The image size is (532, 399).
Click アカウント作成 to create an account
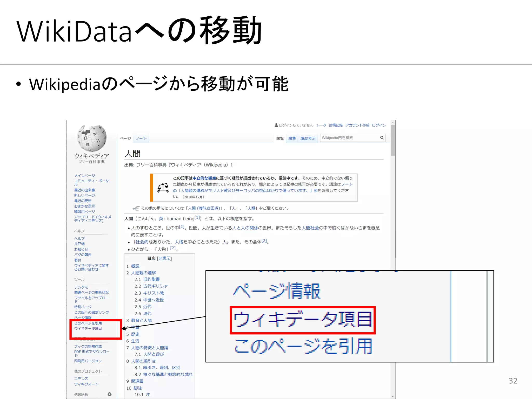coord(357,125)
